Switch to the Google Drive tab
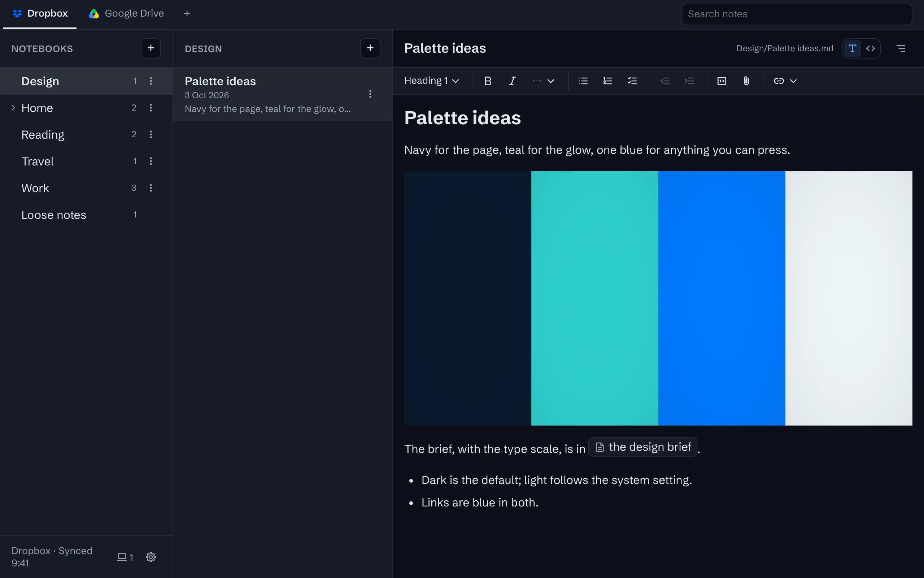The image size is (924, 578). [x=126, y=14]
